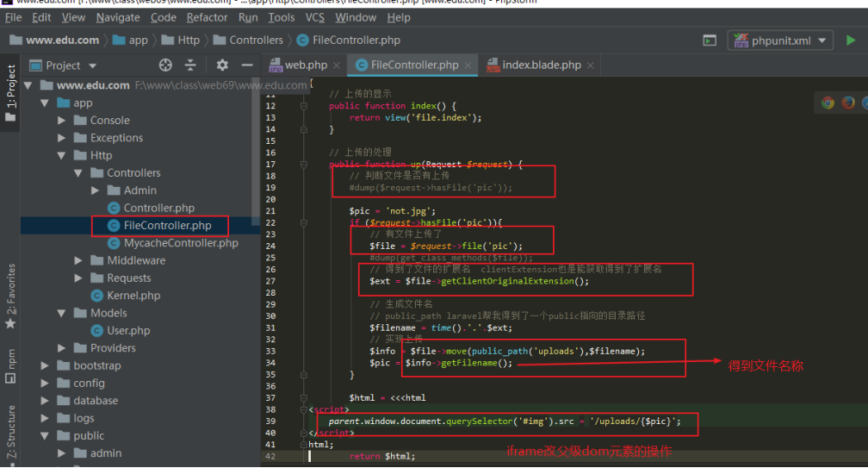Collapse the Http folder arrow
Screen dimensions: 868x468
point(61,156)
